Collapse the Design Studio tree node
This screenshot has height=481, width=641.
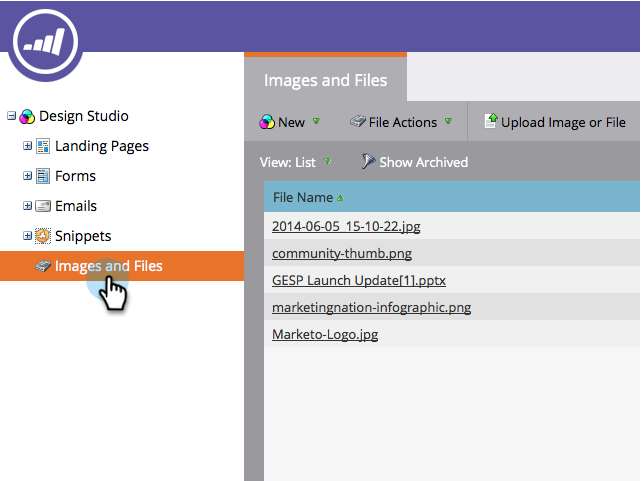tap(11, 116)
